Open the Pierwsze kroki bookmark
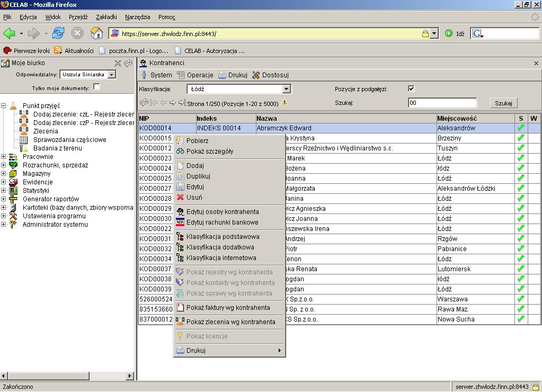The width and height of the screenshot is (542, 392). click(26, 51)
